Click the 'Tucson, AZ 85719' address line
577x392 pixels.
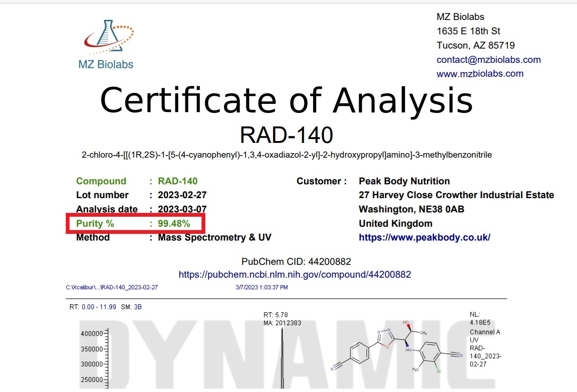point(476,45)
